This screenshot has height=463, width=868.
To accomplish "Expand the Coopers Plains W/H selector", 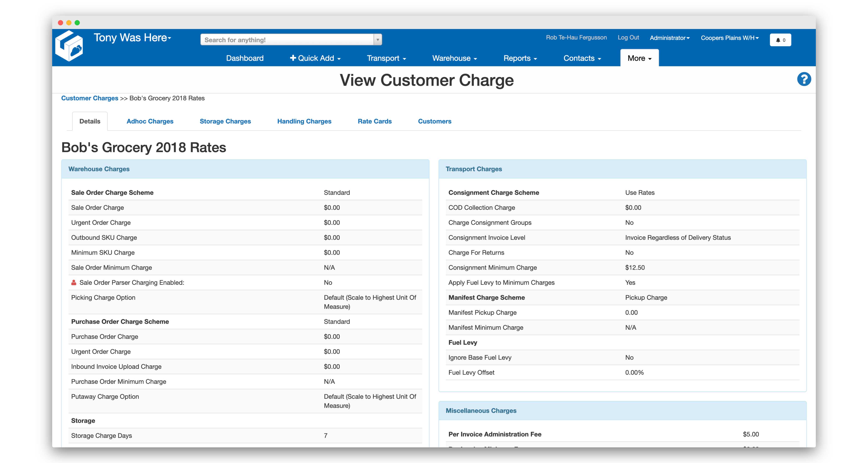I will point(729,38).
